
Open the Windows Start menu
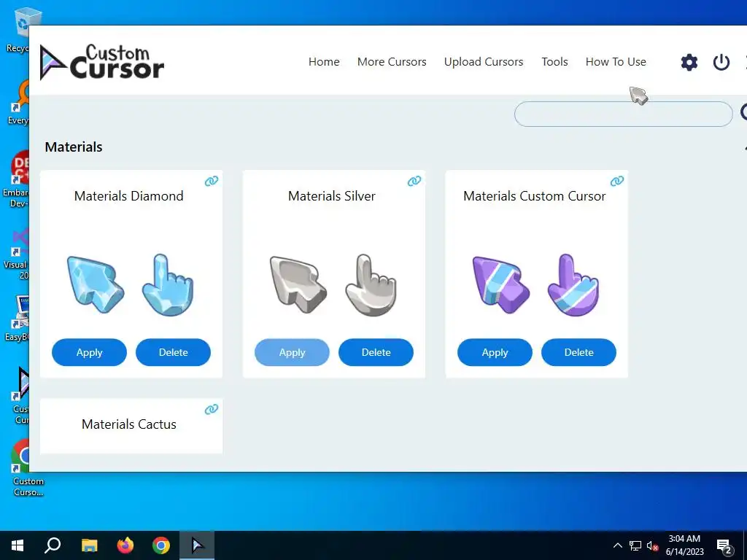coord(18,545)
